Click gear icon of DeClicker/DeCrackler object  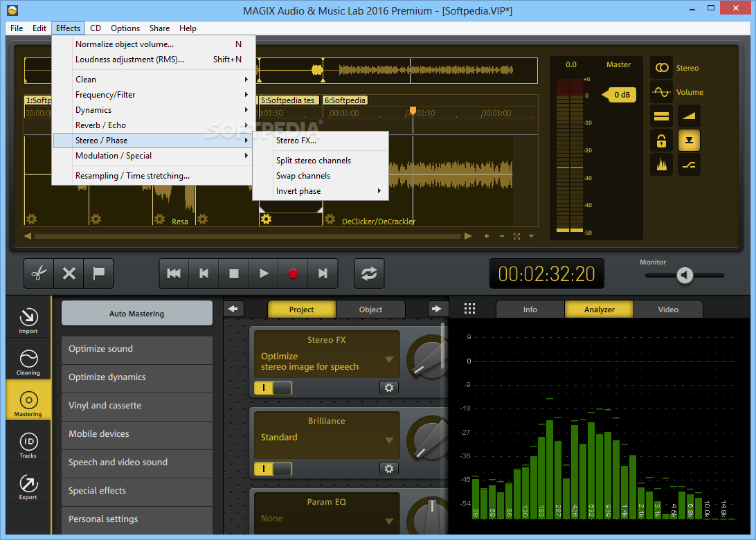tap(330, 219)
